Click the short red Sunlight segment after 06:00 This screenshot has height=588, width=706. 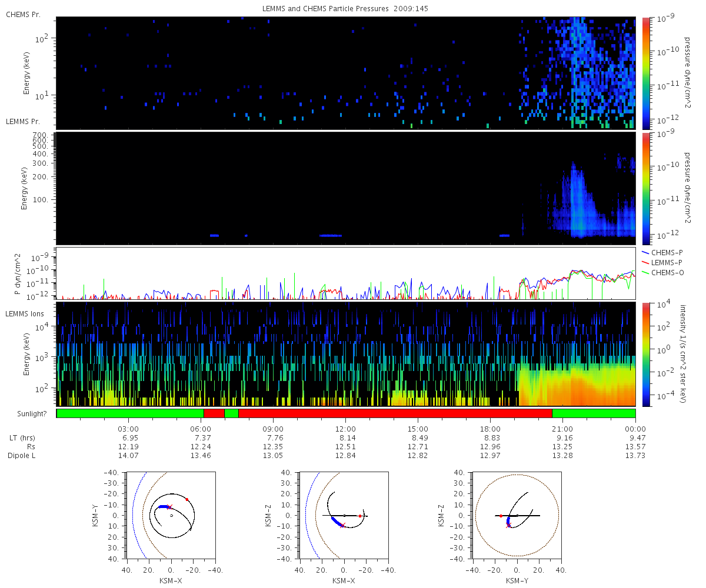[214, 413]
